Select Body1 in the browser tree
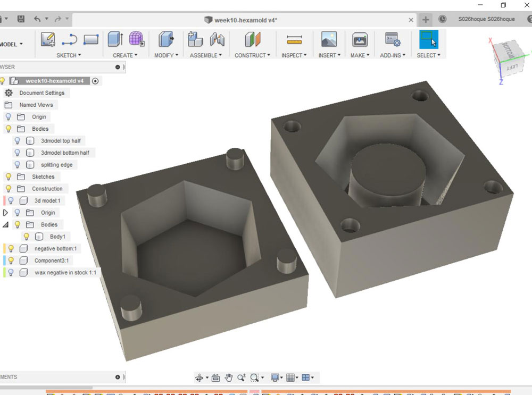The height and width of the screenshot is (395, 532). click(x=57, y=237)
